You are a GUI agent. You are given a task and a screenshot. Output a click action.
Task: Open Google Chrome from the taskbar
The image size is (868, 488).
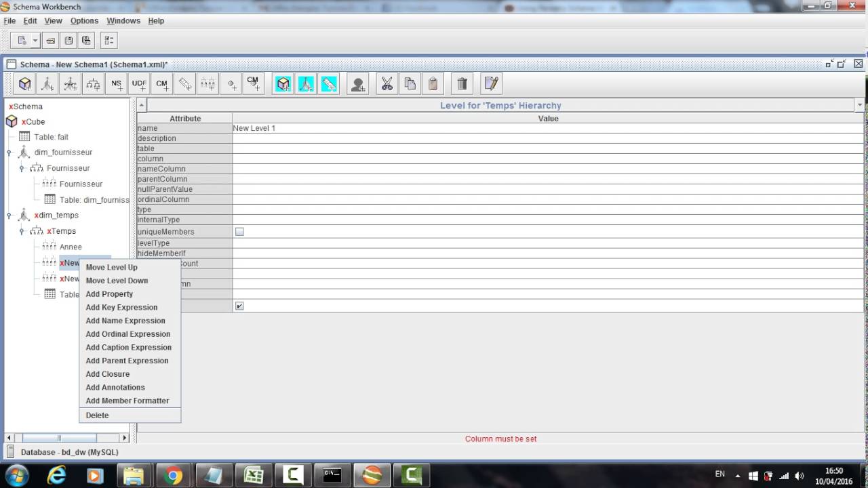point(174,476)
